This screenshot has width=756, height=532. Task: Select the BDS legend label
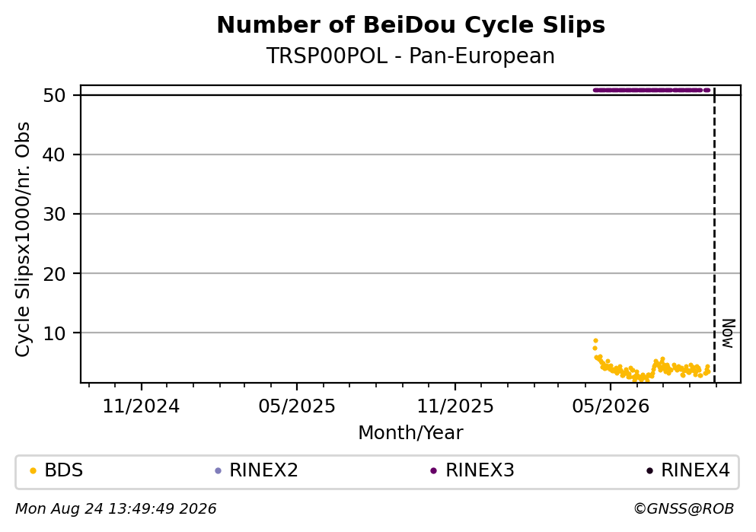[x=64, y=470]
